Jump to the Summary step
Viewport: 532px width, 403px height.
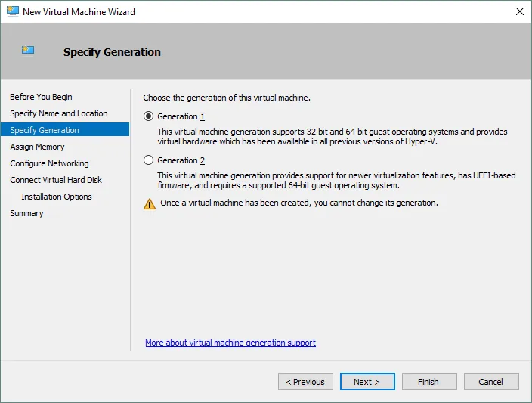[26, 213]
